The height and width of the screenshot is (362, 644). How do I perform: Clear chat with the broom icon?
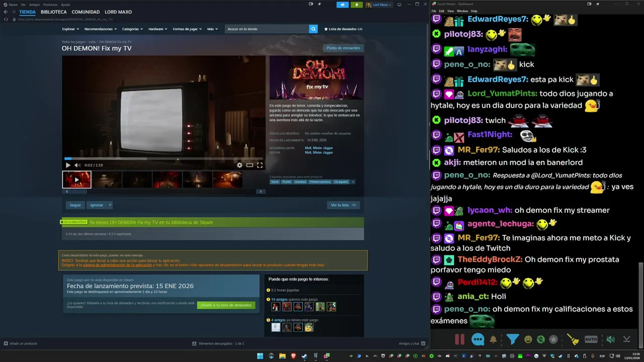pyautogui.click(x=573, y=339)
